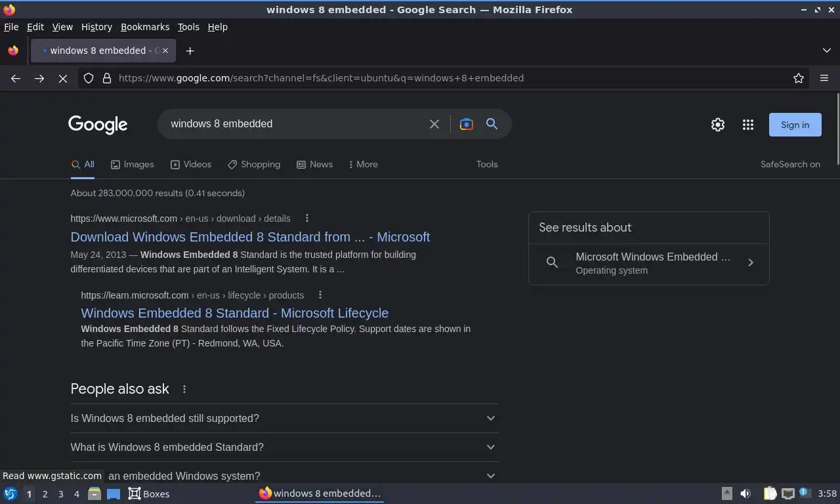View site security lock info

click(x=107, y=78)
